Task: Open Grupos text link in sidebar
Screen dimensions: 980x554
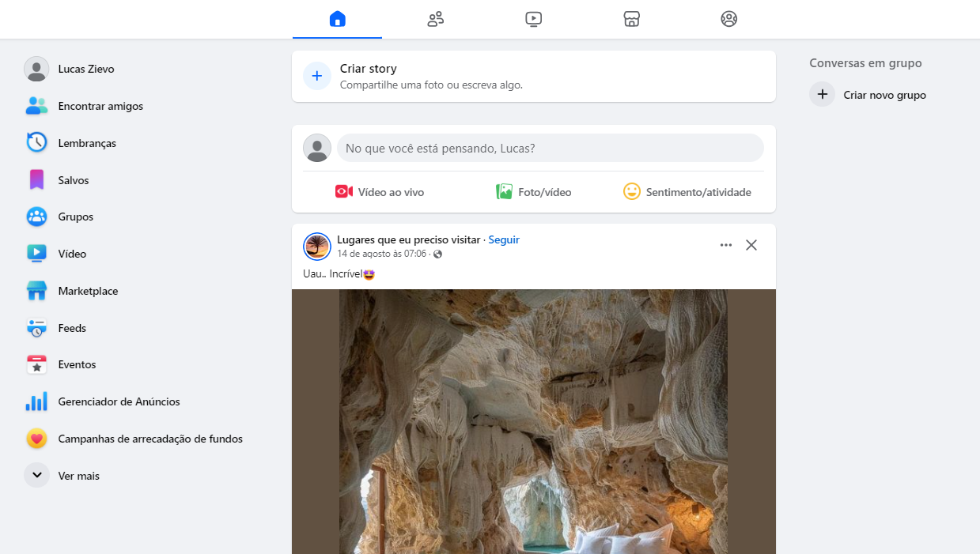Action: click(x=76, y=217)
